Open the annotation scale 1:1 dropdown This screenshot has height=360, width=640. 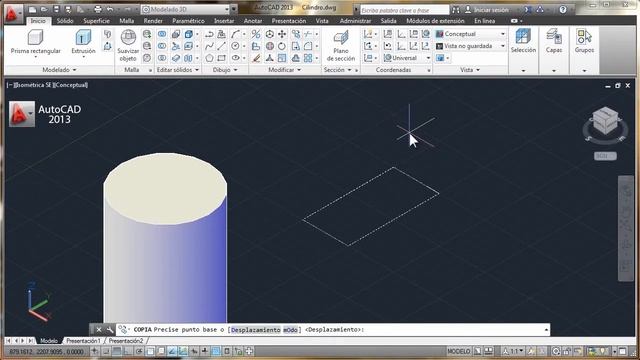click(513, 351)
